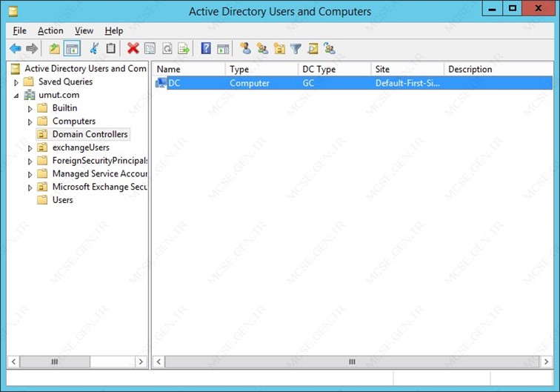Screen dimensions: 560x392
Task: Select the ForeignSecurityPrincipals folder
Action: pyautogui.click(x=100, y=161)
